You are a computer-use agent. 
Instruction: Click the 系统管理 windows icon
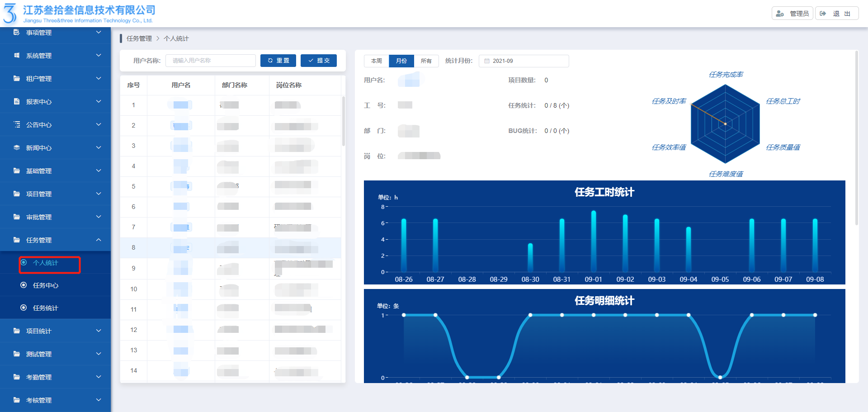point(17,55)
